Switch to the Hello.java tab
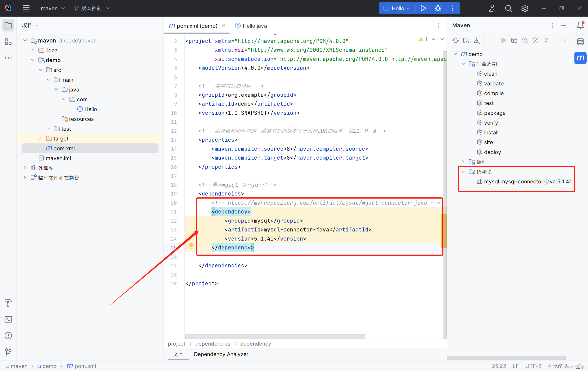Viewport: 588px width, 371px height. [251, 26]
